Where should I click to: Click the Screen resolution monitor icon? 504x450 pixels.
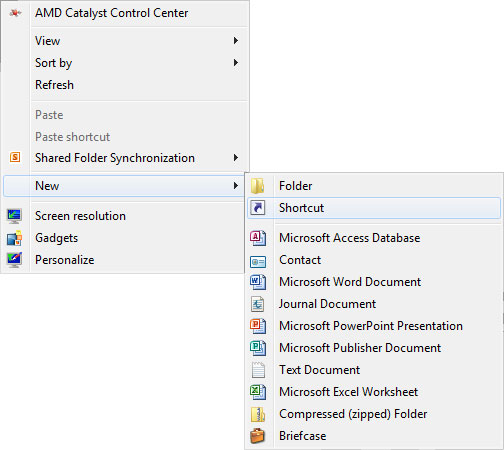coord(14,216)
